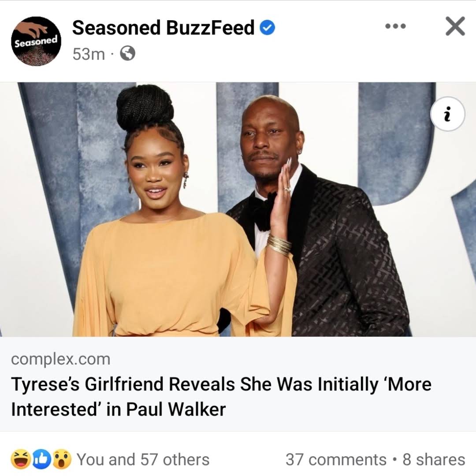
Task: Click the globe public audience icon
Action: click(127, 54)
